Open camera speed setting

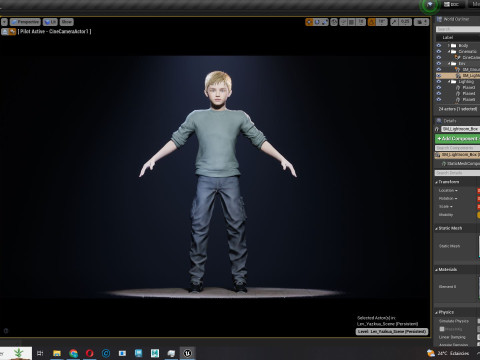pyautogui.click(x=421, y=22)
